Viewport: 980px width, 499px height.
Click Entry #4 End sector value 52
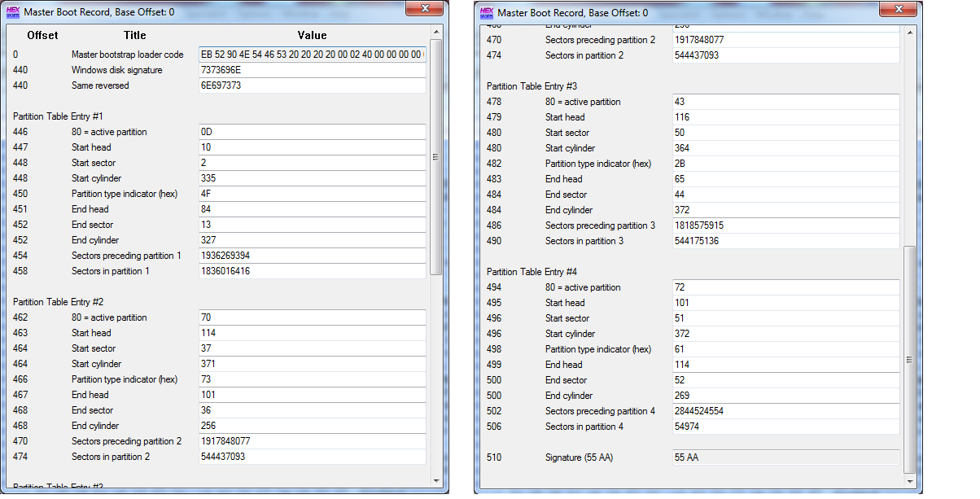tap(785, 380)
